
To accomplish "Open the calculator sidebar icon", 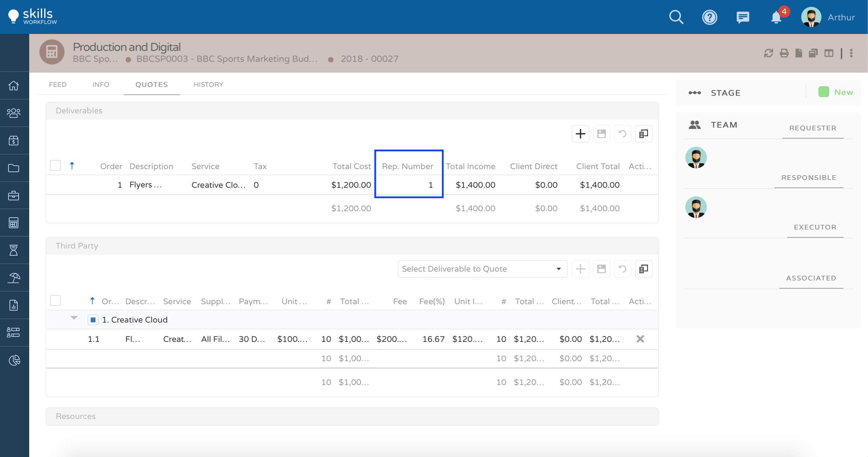I will pos(14,223).
